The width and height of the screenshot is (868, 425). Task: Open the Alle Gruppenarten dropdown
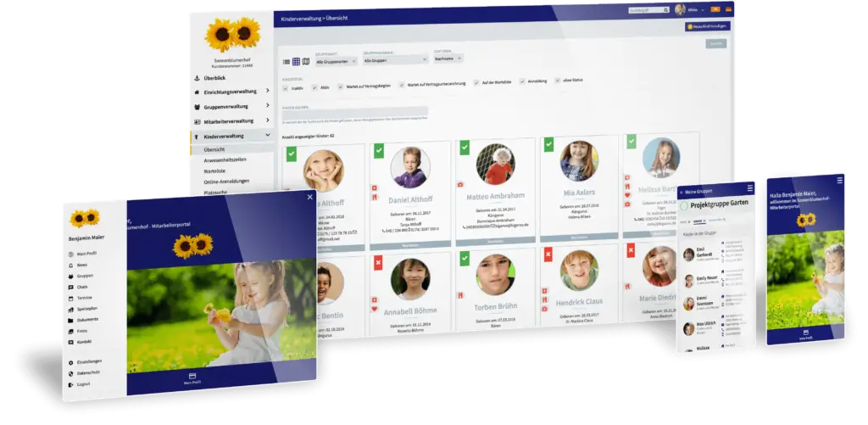tap(336, 60)
